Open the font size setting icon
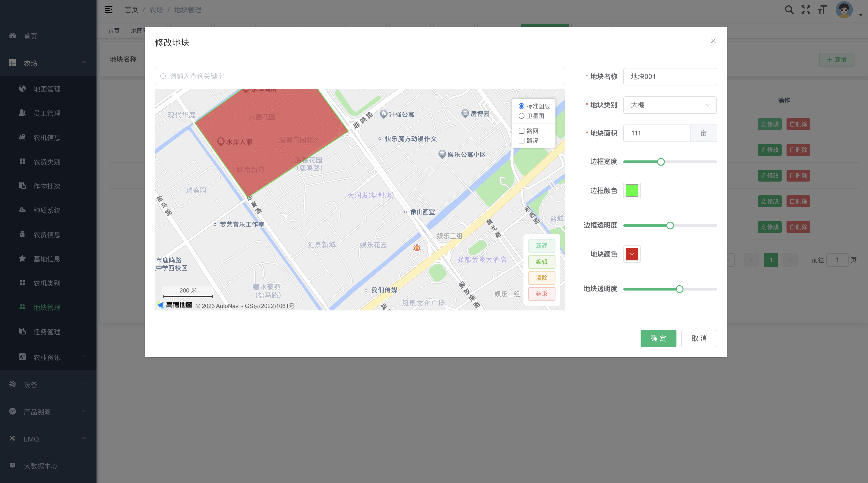The height and width of the screenshot is (483, 868). [822, 10]
